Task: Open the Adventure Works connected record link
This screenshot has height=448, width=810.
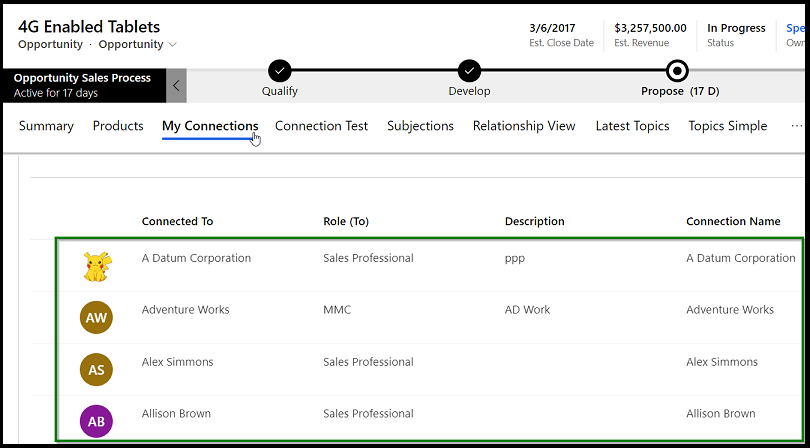Action: pos(185,310)
